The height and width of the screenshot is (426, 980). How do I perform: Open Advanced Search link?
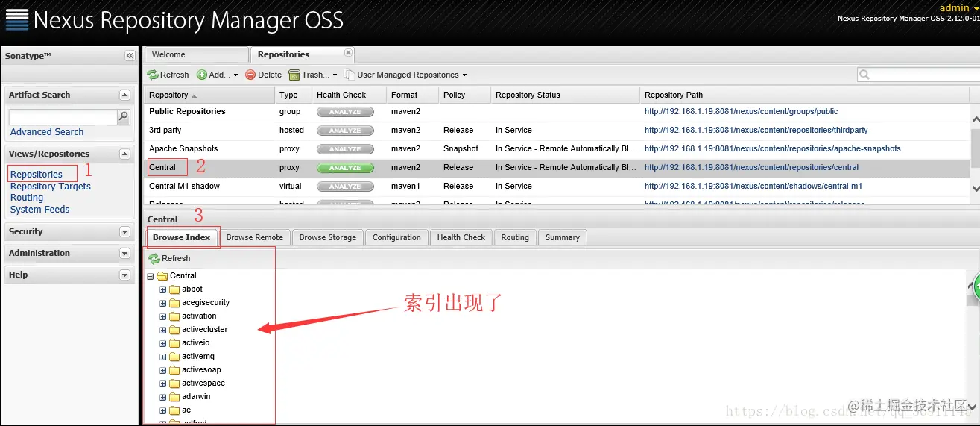pyautogui.click(x=47, y=132)
